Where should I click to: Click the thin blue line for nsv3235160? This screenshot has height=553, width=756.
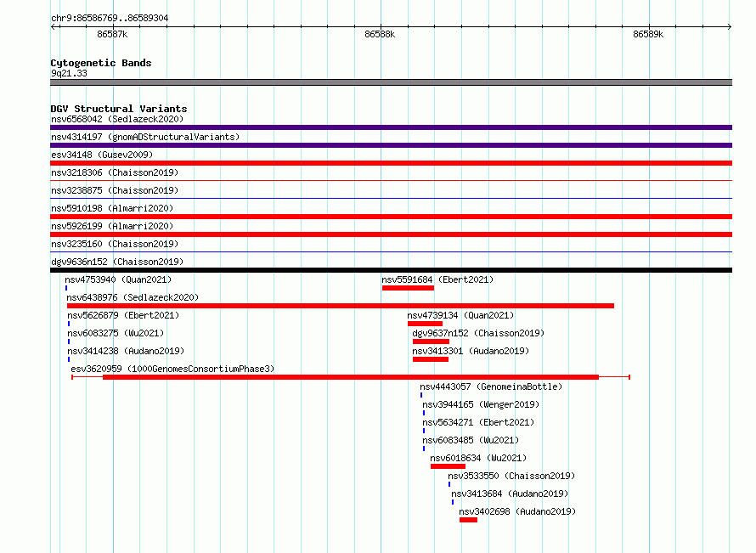coord(391,252)
